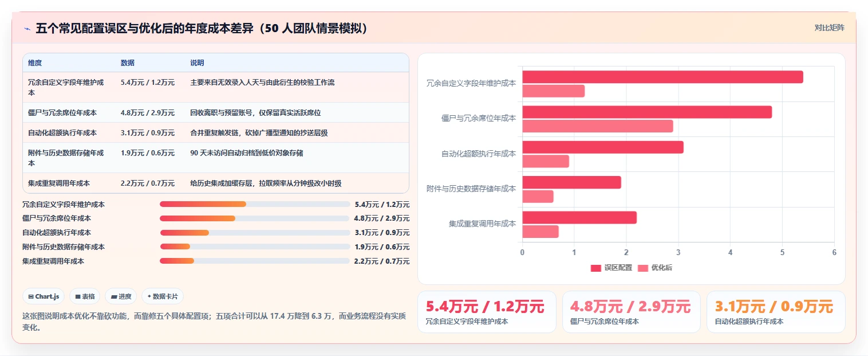Viewport: 868px width, 356px height.
Task: Click the 数据卡片 chip
Action: click(163, 296)
